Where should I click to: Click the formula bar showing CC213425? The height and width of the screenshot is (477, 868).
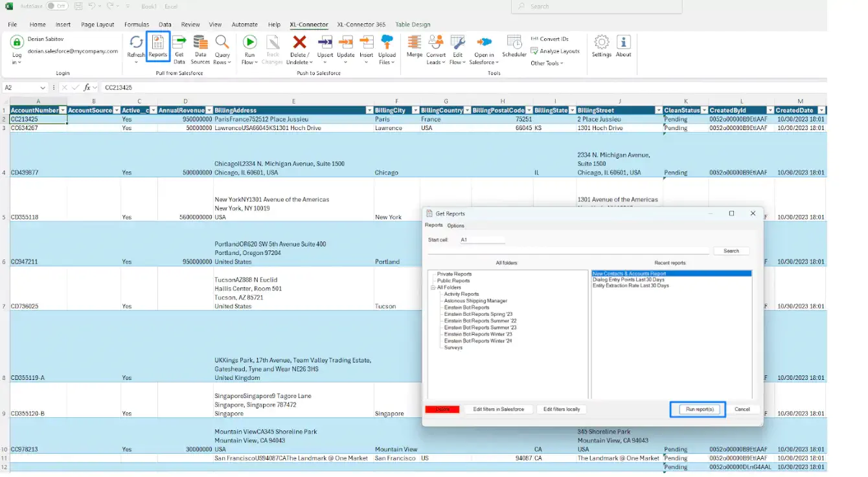463,87
